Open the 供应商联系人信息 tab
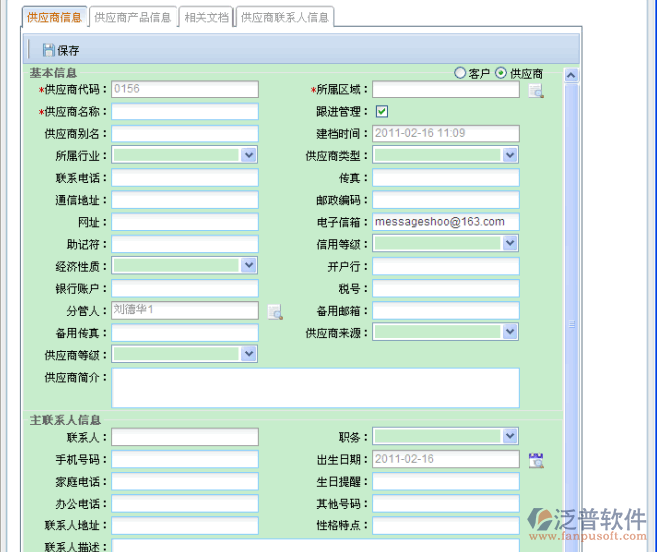This screenshot has width=657, height=552. (x=285, y=17)
